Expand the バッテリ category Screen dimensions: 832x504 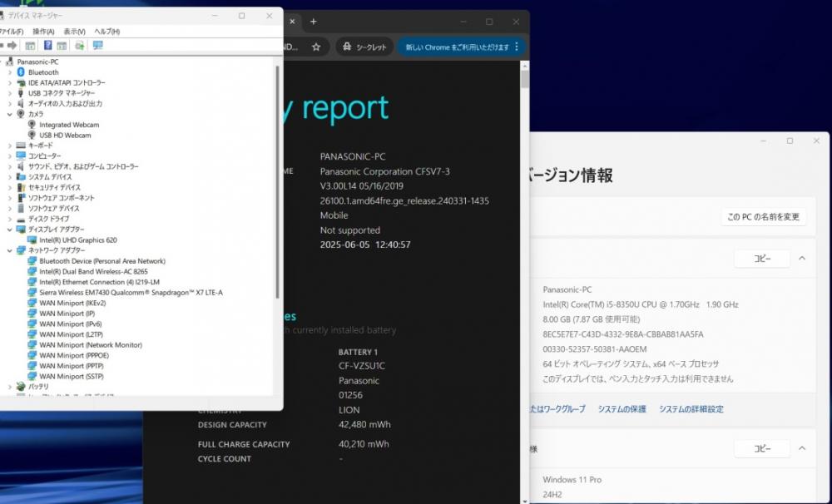pyautogui.click(x=9, y=387)
